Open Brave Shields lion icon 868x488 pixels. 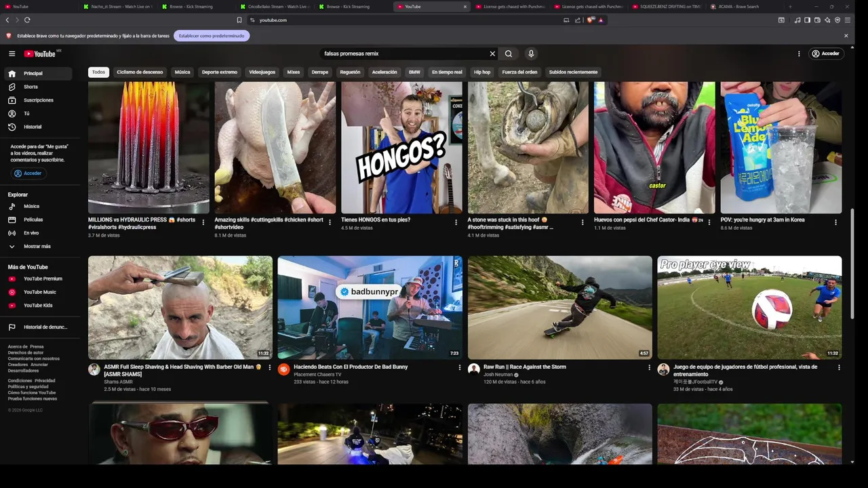coord(590,20)
